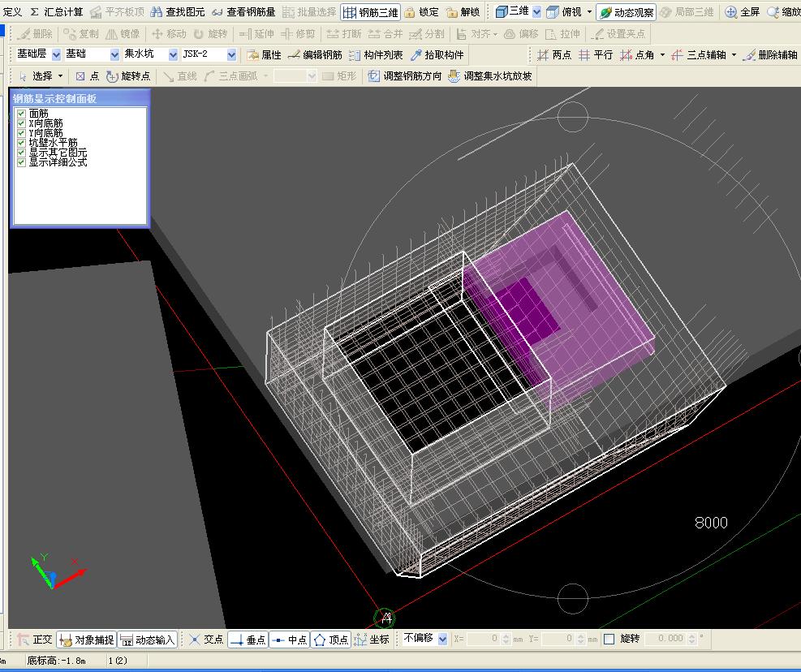Activate the 选择 selection arrow tool
Image resolution: width=801 pixels, height=672 pixels.
[36, 76]
